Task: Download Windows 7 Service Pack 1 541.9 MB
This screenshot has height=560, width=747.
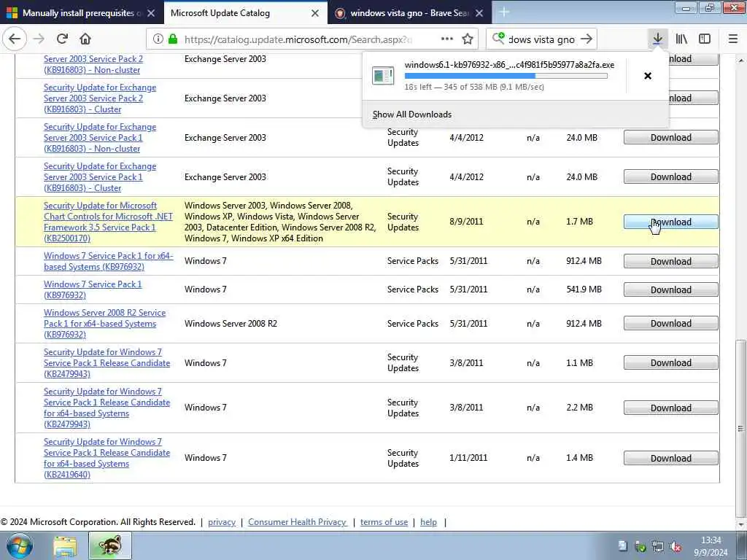Action: click(x=671, y=290)
